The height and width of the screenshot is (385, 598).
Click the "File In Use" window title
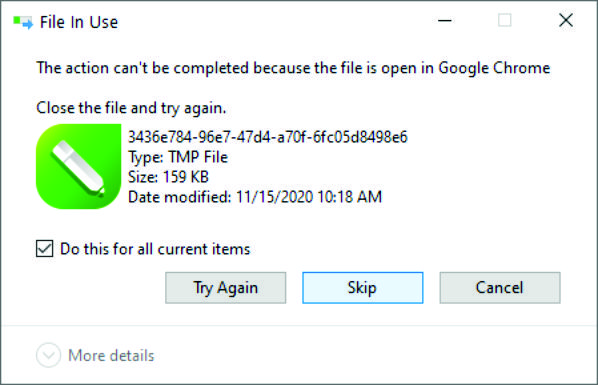[x=79, y=22]
